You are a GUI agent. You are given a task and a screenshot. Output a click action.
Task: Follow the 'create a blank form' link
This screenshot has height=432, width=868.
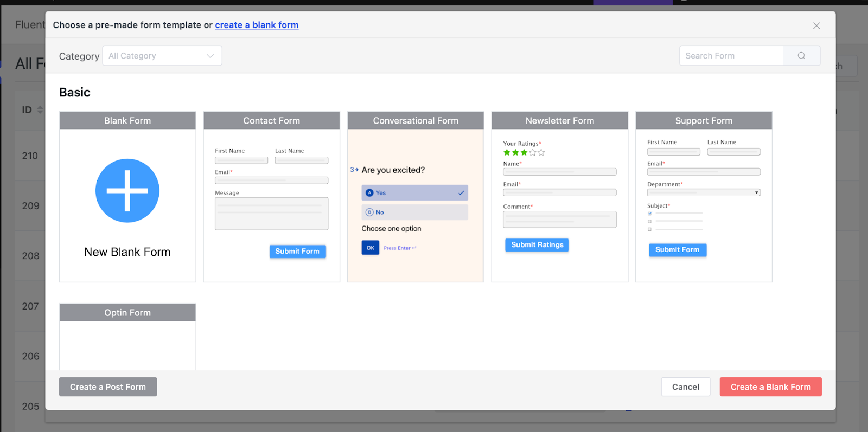257,25
